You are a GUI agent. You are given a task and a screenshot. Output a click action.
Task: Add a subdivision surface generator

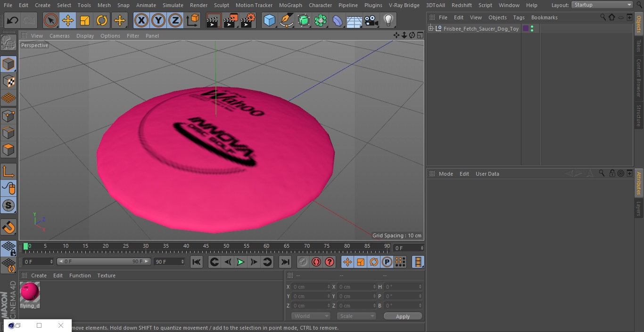pos(304,21)
